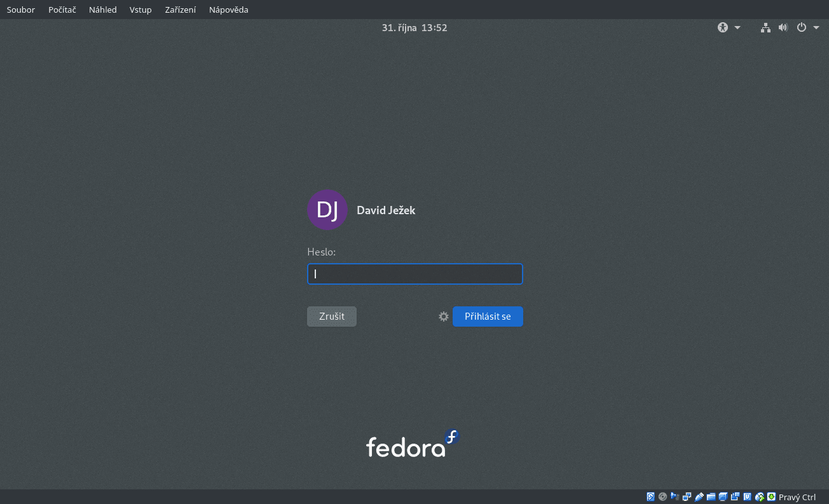Click the optical drive status icon

pos(662,496)
